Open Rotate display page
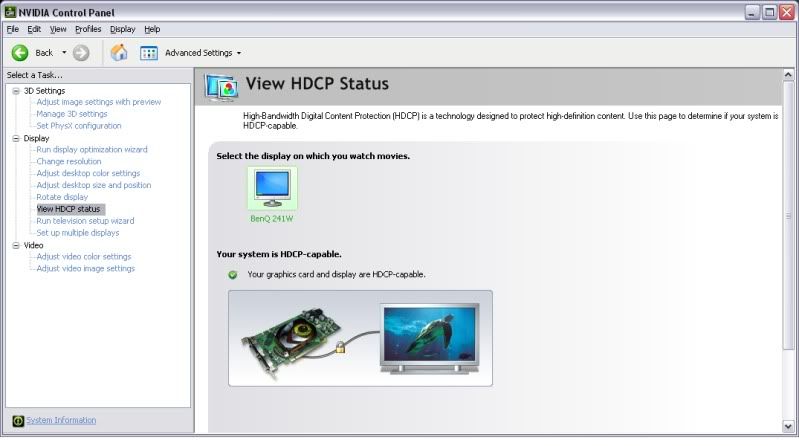The image size is (799, 446). point(62,197)
